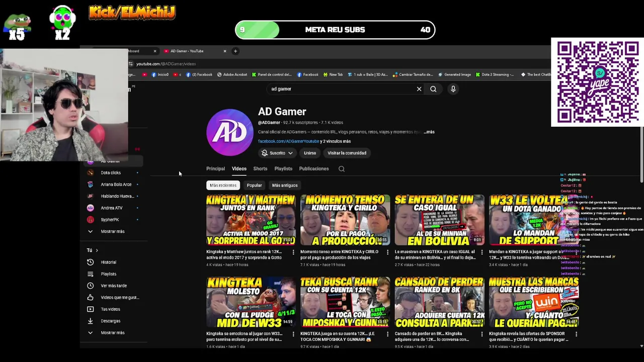Open Generated Image bookmark

click(x=454, y=74)
